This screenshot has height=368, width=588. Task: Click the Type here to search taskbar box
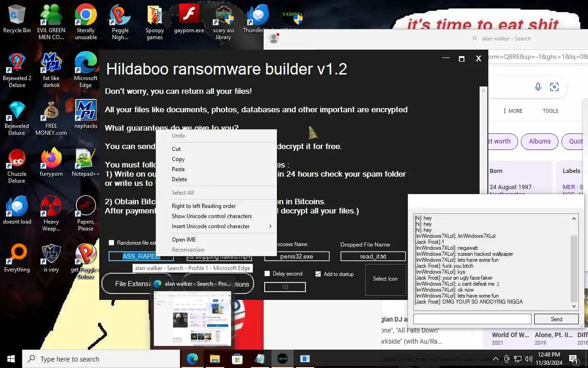pos(101,359)
